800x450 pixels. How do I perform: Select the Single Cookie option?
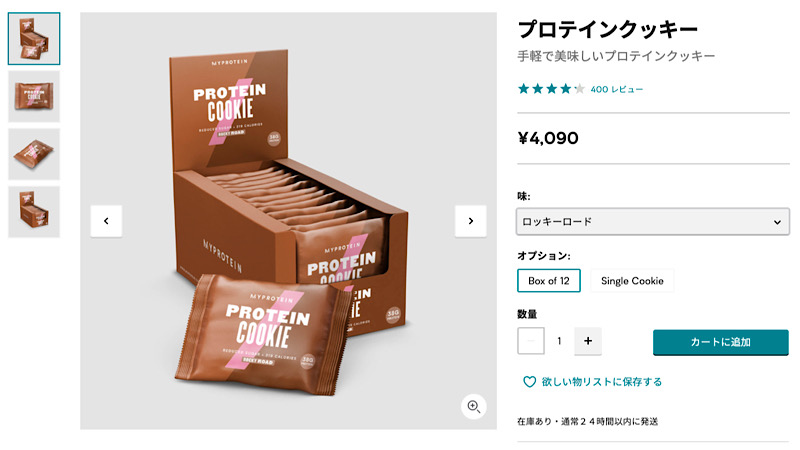[632, 281]
